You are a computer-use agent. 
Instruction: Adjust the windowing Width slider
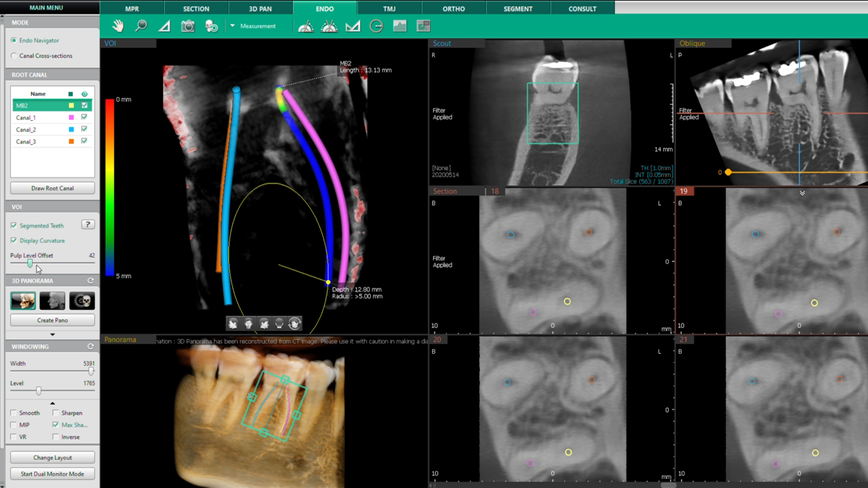pos(91,371)
